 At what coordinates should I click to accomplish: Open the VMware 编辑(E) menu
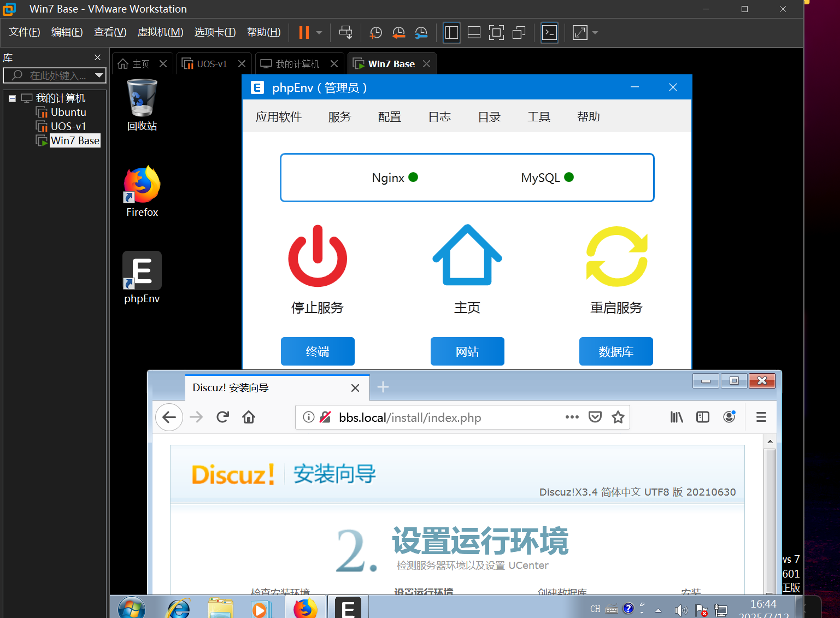[x=67, y=32]
